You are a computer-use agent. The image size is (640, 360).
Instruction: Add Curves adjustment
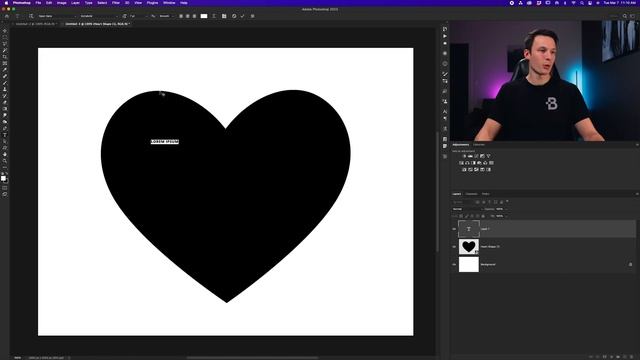[476, 156]
